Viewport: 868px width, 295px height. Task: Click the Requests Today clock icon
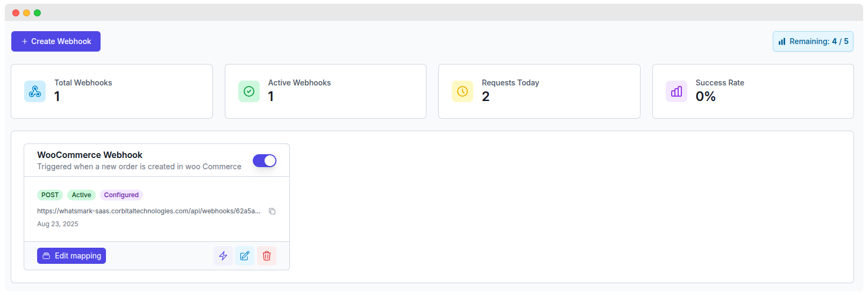pyautogui.click(x=463, y=91)
